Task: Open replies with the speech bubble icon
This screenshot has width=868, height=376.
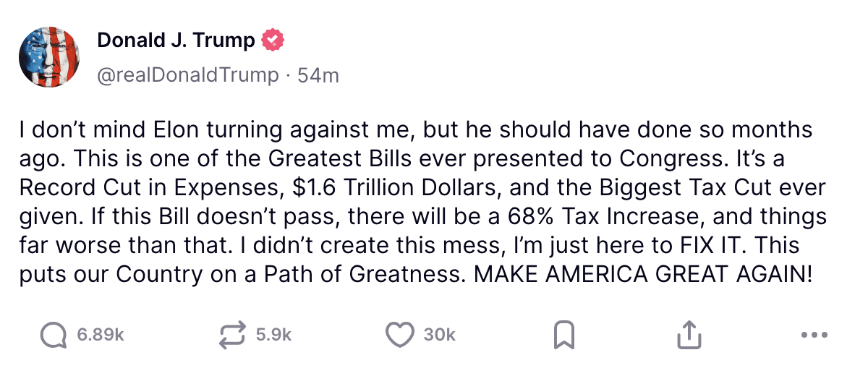Action: point(53,334)
